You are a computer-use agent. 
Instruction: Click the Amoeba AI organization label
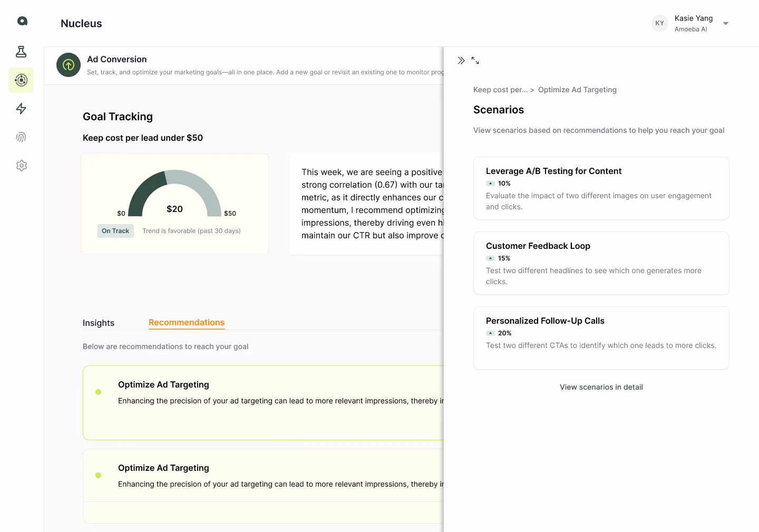[x=691, y=29]
